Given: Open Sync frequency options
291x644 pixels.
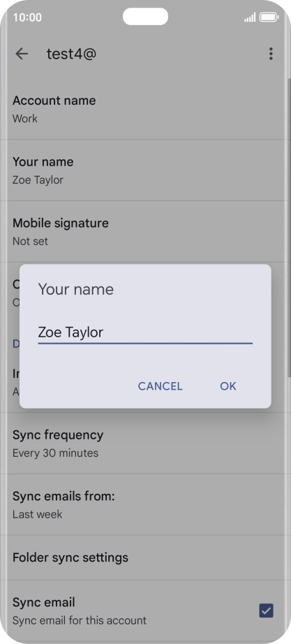Looking at the screenshot, I should point(145,443).
